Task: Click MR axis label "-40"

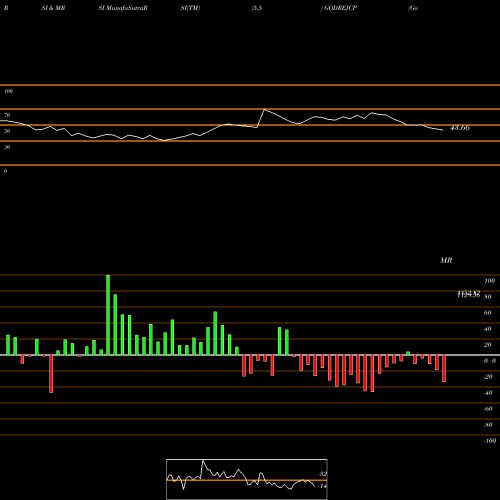Action: 488,393
